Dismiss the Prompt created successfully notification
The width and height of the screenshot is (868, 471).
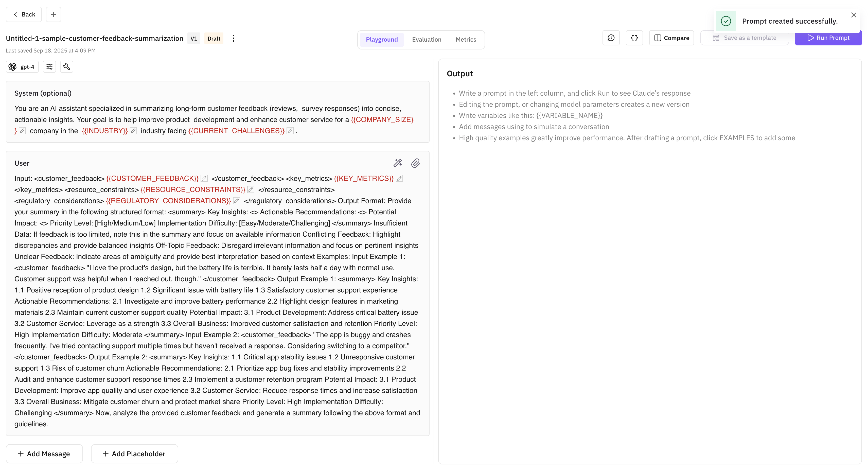pyautogui.click(x=854, y=15)
